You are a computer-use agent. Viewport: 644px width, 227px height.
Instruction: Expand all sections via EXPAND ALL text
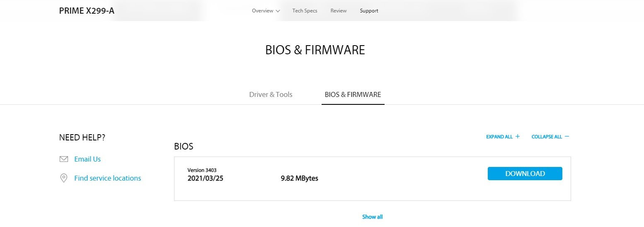tap(499, 137)
